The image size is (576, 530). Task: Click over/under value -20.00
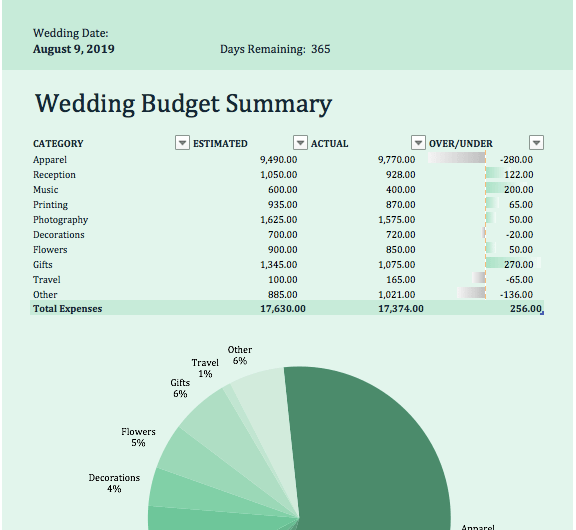[x=519, y=235]
